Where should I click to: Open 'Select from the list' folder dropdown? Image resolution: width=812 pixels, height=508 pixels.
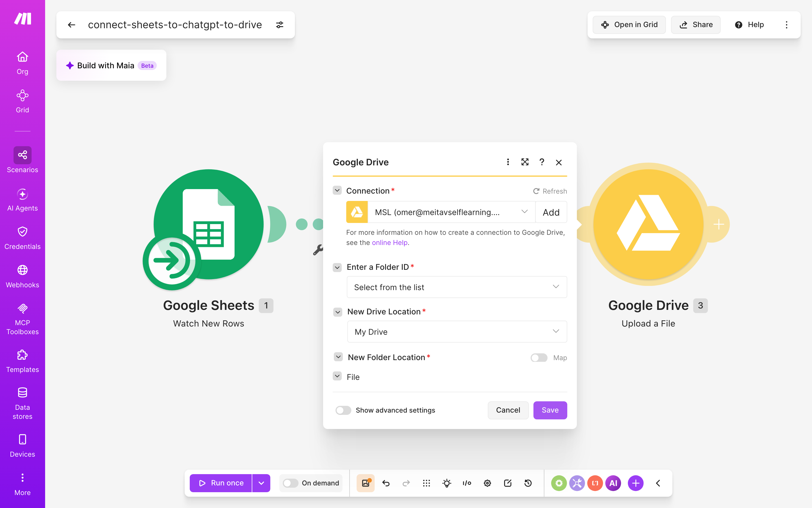(457, 287)
